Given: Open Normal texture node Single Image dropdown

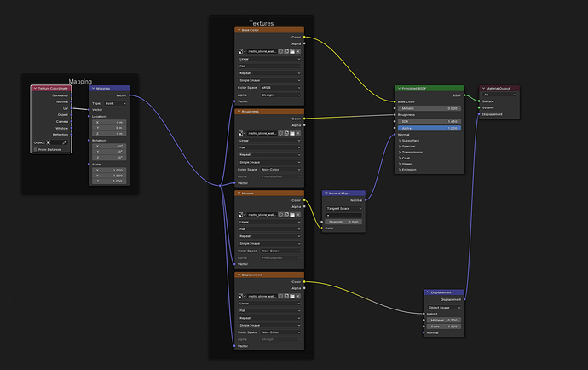Looking at the screenshot, I should [x=269, y=243].
